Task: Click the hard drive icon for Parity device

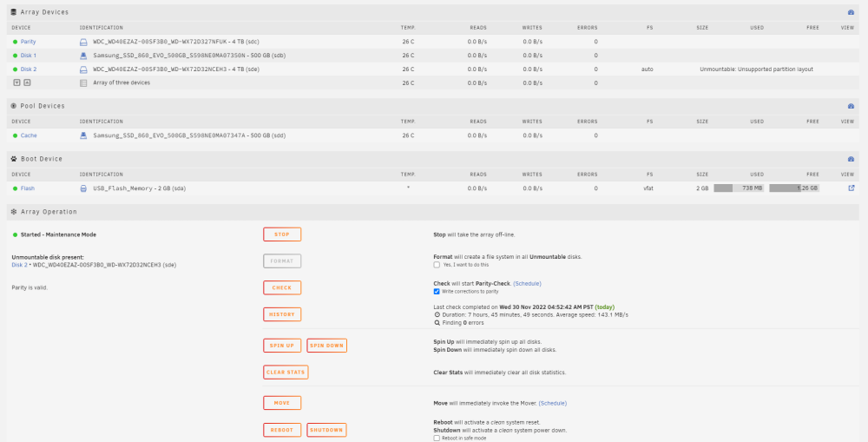Action: pos(83,42)
